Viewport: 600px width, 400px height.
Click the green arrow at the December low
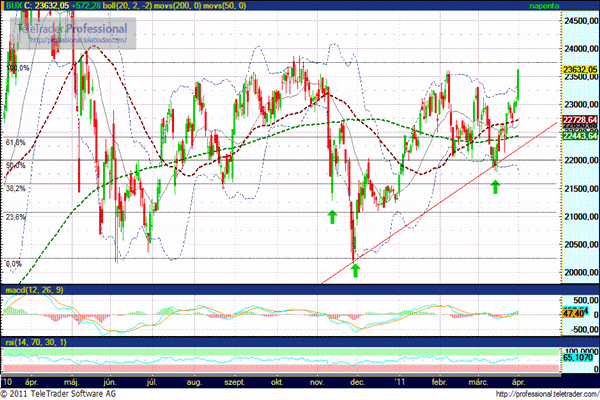click(x=355, y=269)
